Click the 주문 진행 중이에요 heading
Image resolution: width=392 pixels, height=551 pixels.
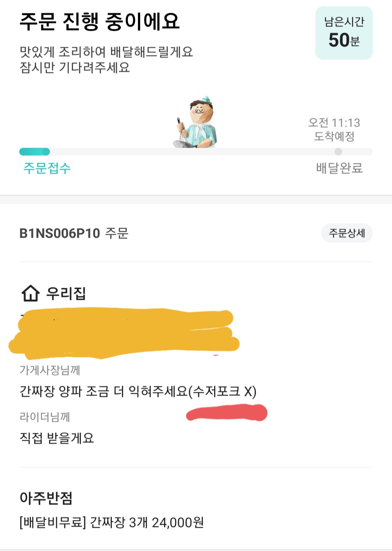pos(99,21)
